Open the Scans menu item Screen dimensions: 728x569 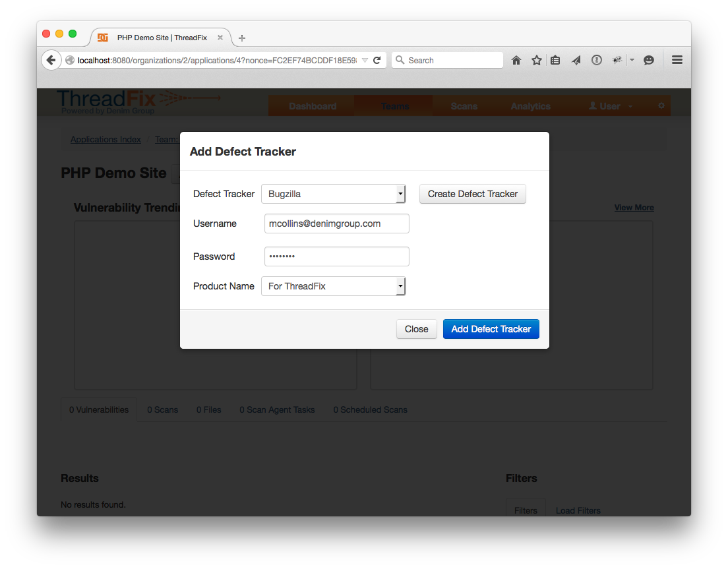(464, 106)
